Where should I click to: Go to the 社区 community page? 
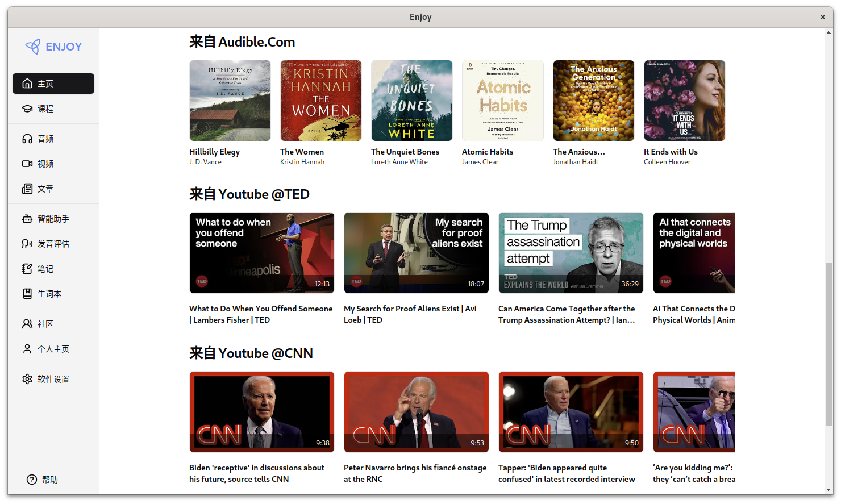point(53,324)
